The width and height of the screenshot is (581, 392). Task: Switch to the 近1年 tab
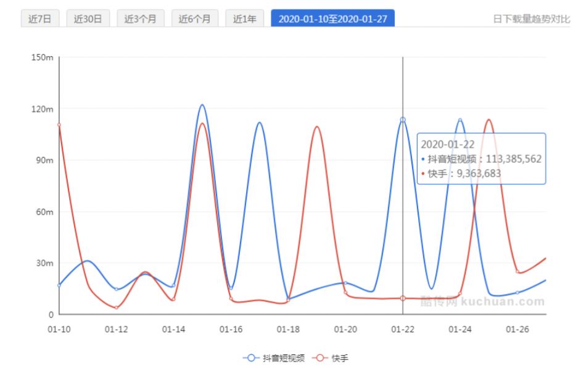coord(246,18)
